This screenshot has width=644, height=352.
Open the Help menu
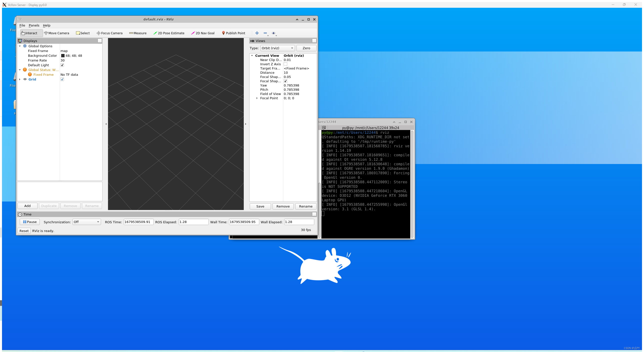coord(46,25)
